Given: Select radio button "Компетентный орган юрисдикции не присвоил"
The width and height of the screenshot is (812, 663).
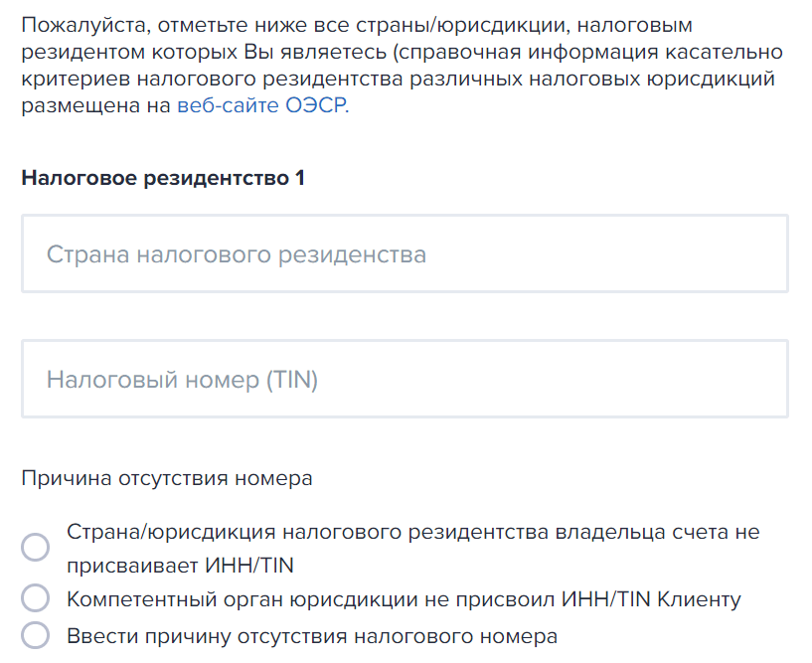Looking at the screenshot, I should (36, 599).
